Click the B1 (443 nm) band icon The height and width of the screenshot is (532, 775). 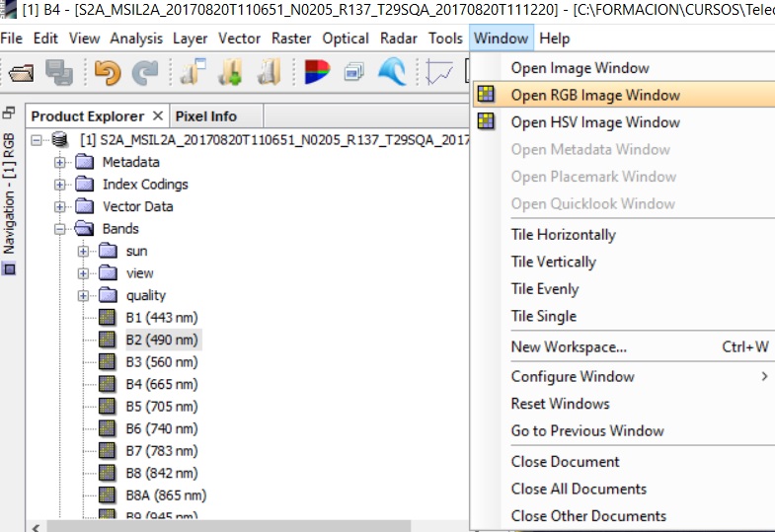108,317
